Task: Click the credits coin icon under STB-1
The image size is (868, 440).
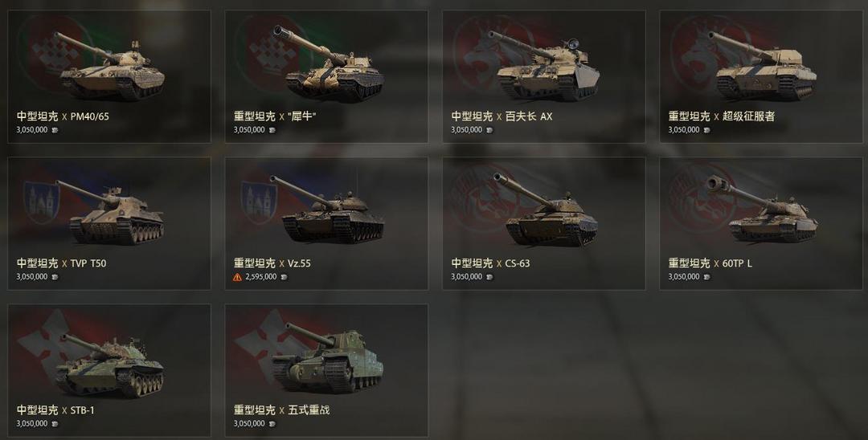Action: point(55,424)
